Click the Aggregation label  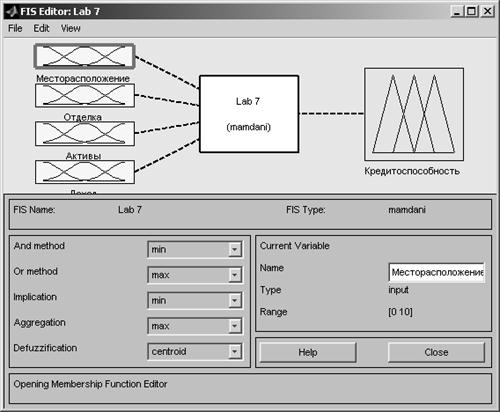point(40,323)
